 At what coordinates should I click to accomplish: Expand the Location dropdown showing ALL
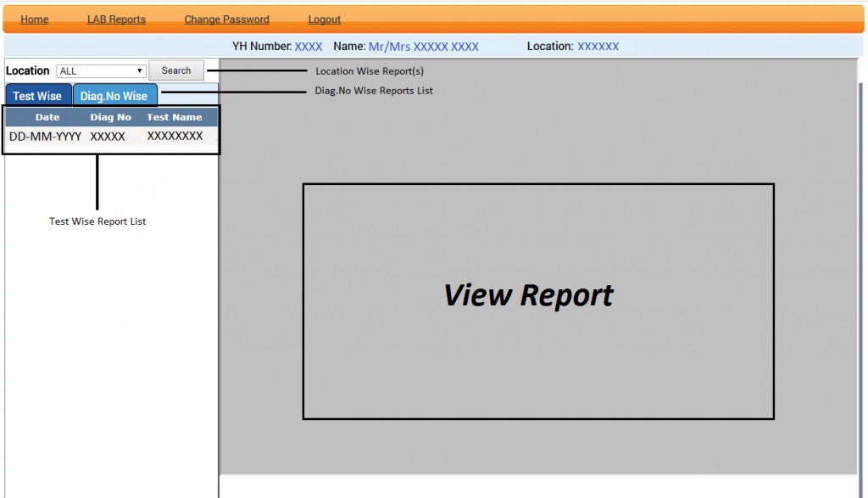tap(101, 71)
